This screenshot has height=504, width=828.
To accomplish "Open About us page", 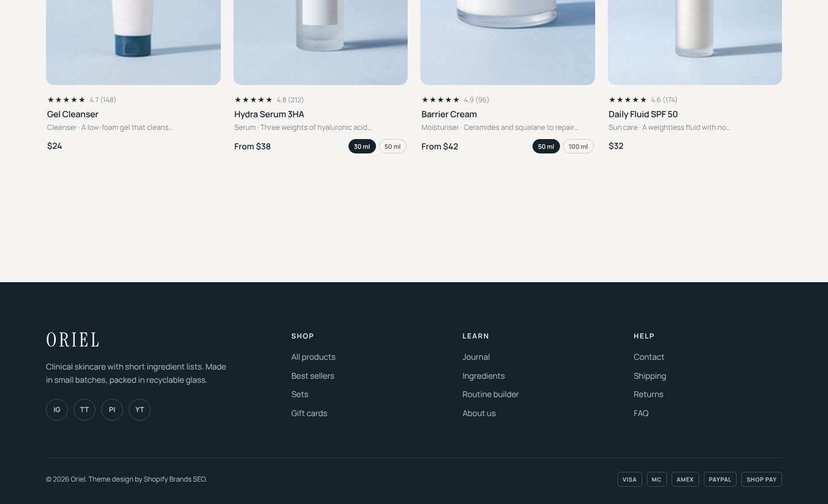I will tap(479, 413).
